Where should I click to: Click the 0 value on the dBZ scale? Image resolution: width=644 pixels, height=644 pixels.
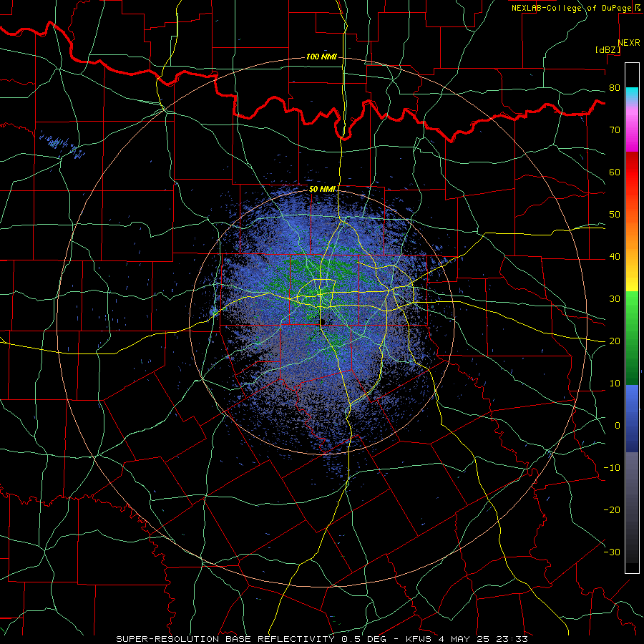[618, 426]
